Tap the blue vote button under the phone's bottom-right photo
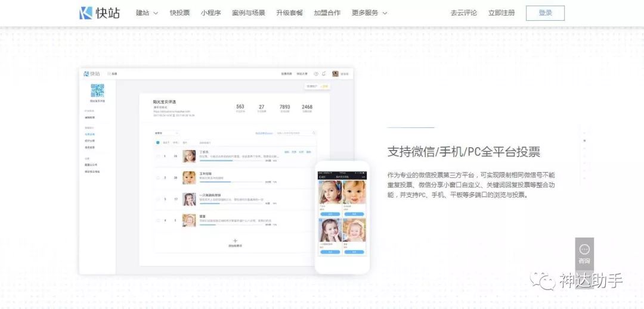 pos(354,252)
